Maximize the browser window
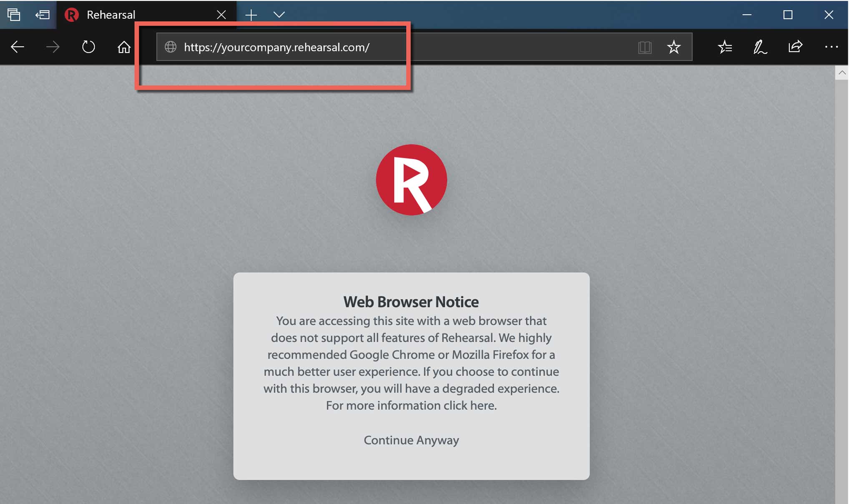The height and width of the screenshot is (504, 849). point(788,15)
